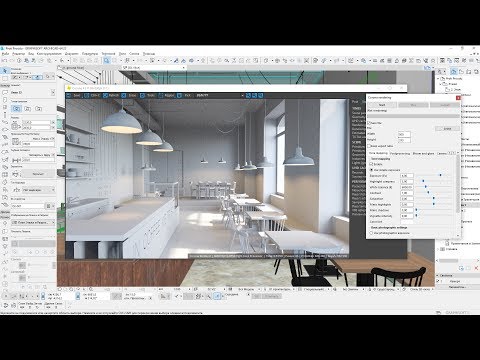
Task: Open the dropdown arrow on the 3D view tab
Action: pos(184,67)
